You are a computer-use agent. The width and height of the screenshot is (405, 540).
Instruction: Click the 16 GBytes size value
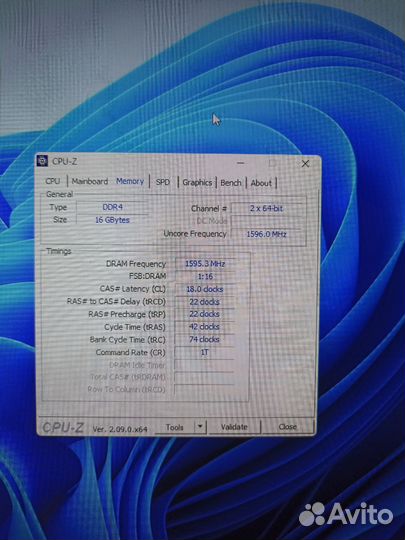click(x=112, y=220)
